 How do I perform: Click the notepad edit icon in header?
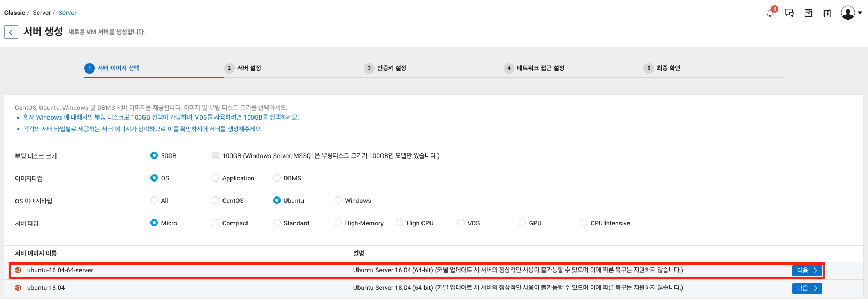(x=808, y=13)
